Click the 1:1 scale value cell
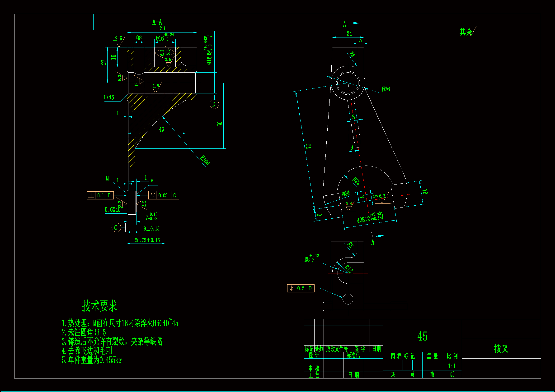This screenshot has height=392, width=555. (x=452, y=366)
